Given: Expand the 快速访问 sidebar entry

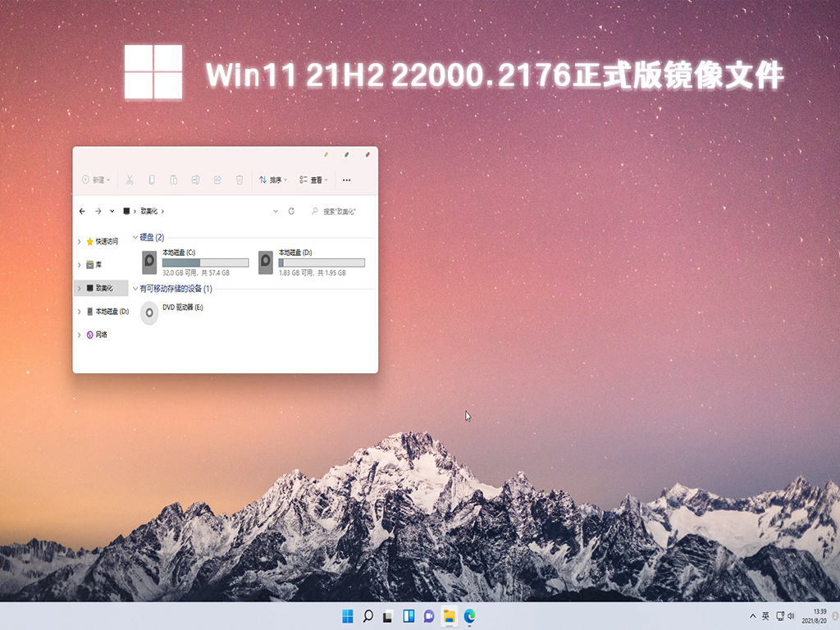Looking at the screenshot, I should [x=78, y=242].
